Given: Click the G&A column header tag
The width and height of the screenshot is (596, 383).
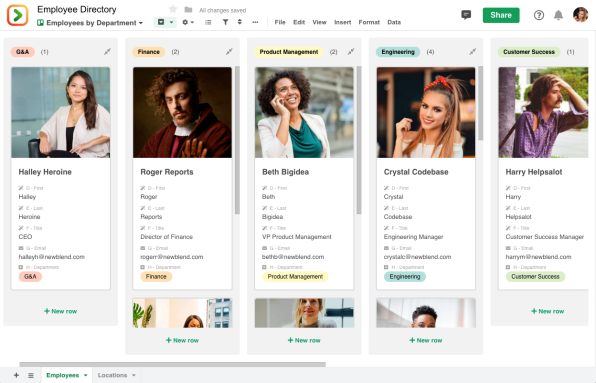Looking at the screenshot, I should (22, 52).
